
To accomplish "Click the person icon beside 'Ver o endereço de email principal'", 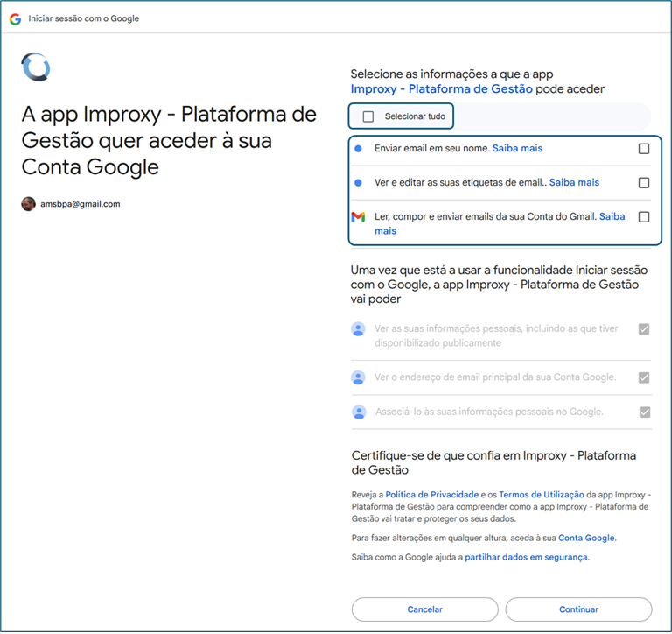I will click(358, 377).
